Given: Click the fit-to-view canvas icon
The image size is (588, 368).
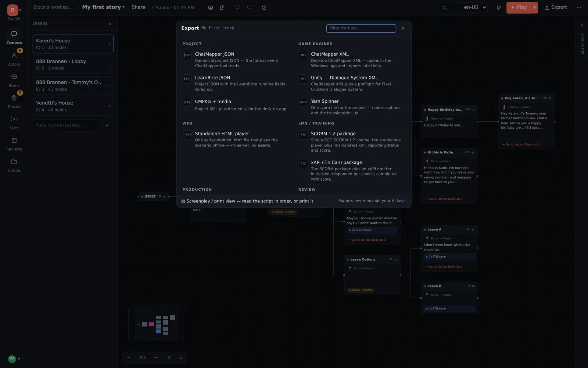Looking at the screenshot, I should point(170,358).
